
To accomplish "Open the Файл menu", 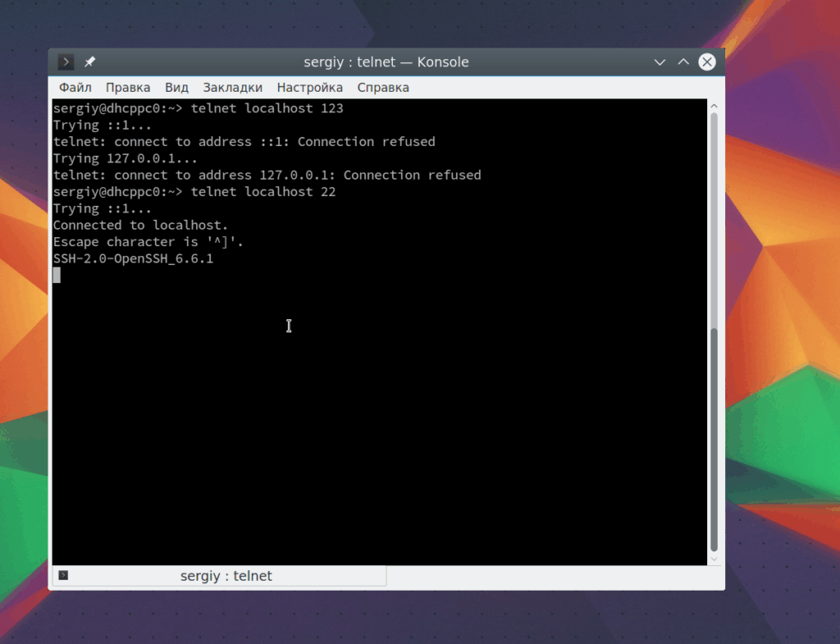I will [x=75, y=87].
